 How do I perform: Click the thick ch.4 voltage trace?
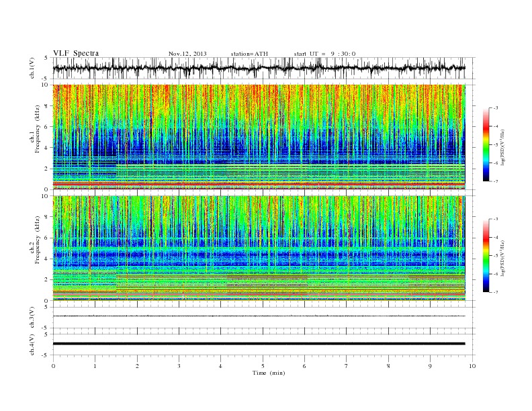coord(259,344)
